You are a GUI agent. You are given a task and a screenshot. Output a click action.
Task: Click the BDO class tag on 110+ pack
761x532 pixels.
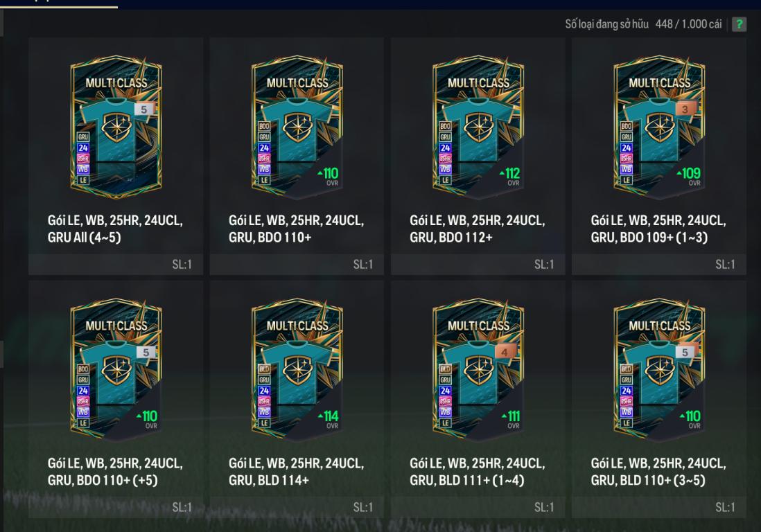point(264,126)
